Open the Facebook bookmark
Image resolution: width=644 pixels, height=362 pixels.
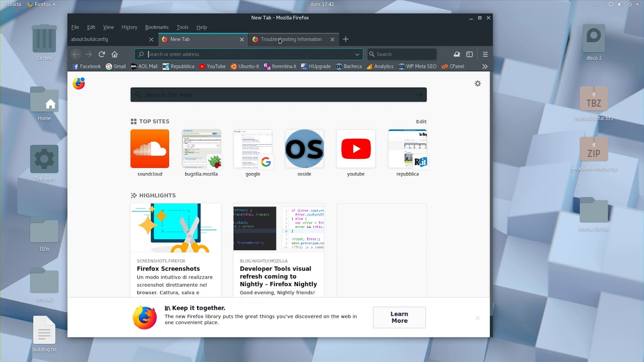pos(87,66)
